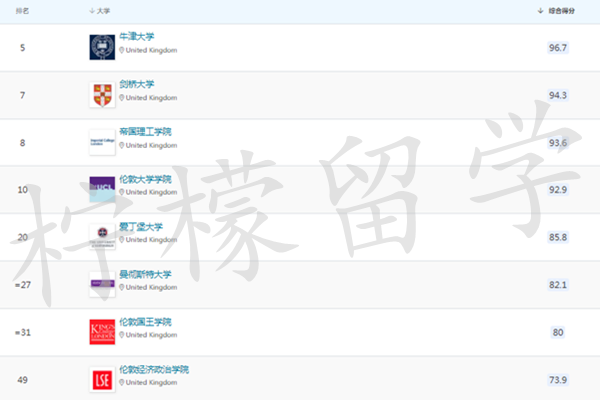Click rank number 5
This screenshot has width=600, height=400.
(x=23, y=48)
